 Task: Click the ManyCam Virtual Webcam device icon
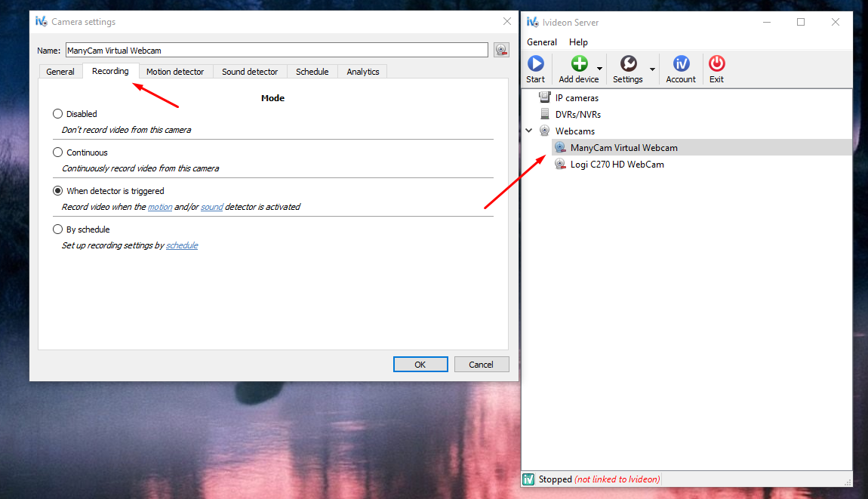560,147
